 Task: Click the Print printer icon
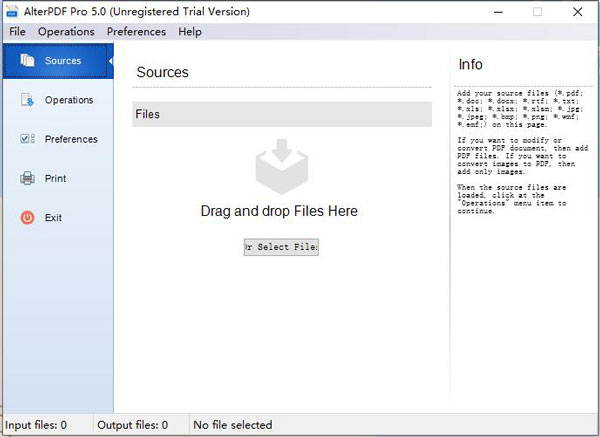tap(27, 178)
